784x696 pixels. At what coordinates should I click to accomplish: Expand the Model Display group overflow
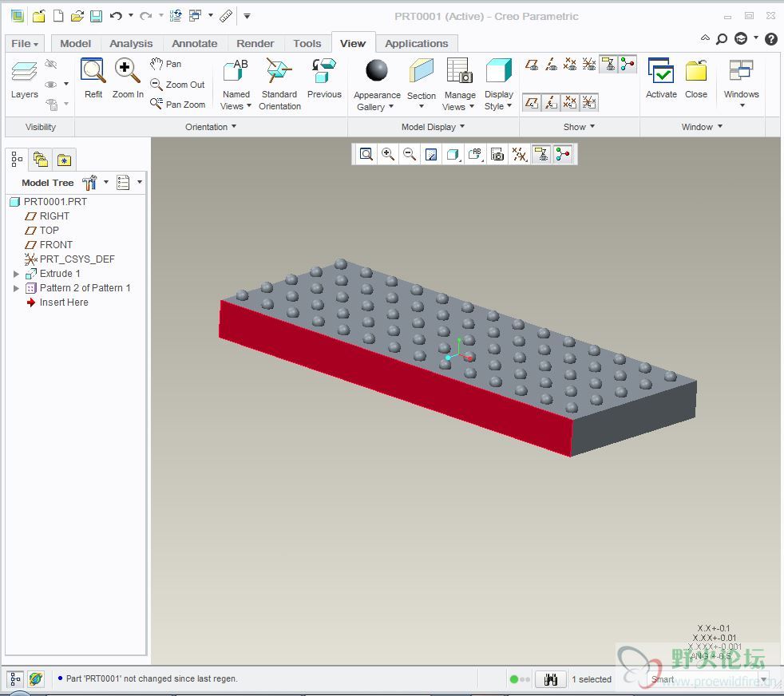pos(433,127)
